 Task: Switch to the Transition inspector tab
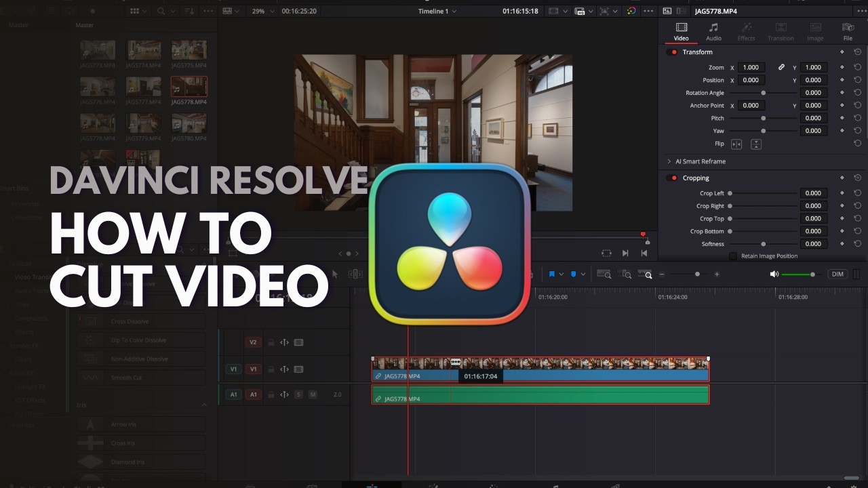click(781, 31)
